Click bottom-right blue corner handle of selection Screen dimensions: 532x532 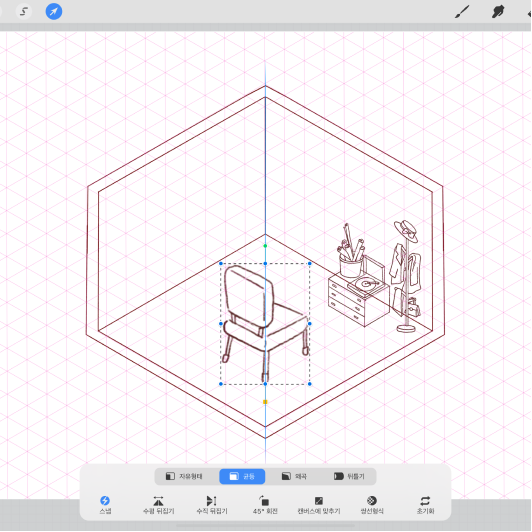coord(310,384)
